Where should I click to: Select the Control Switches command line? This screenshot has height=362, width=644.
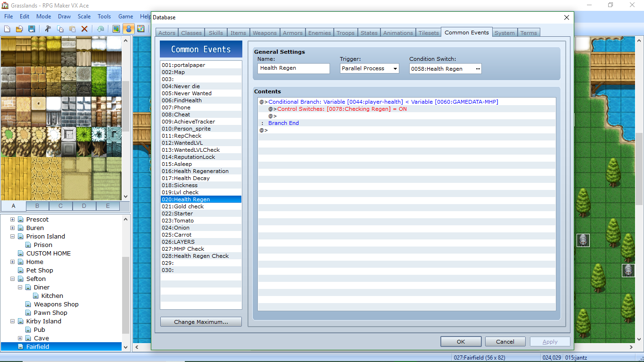[407, 109]
